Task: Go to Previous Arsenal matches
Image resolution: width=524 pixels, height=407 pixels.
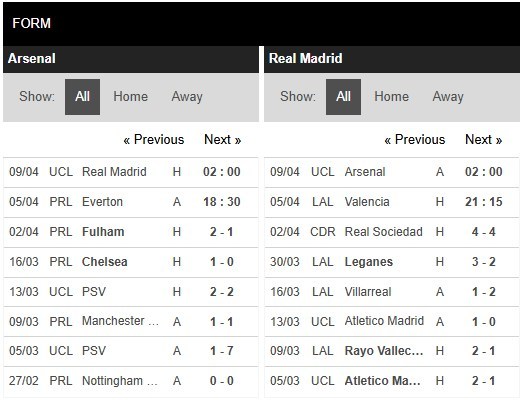Action: (x=154, y=139)
